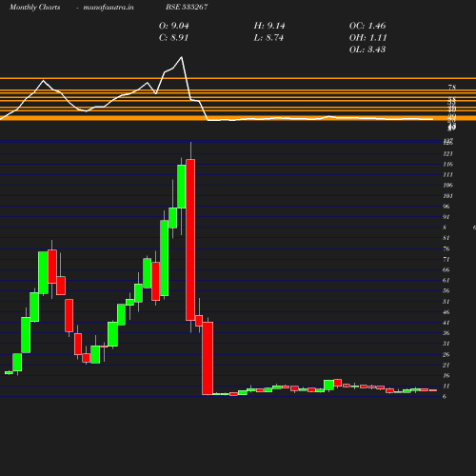
Task: Click the 46 price axis label
Action: pos(446,312)
